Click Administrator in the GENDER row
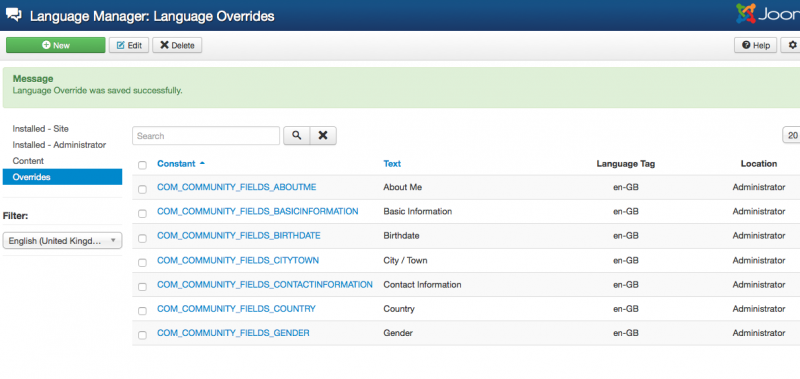This screenshot has width=800, height=379. click(x=759, y=333)
